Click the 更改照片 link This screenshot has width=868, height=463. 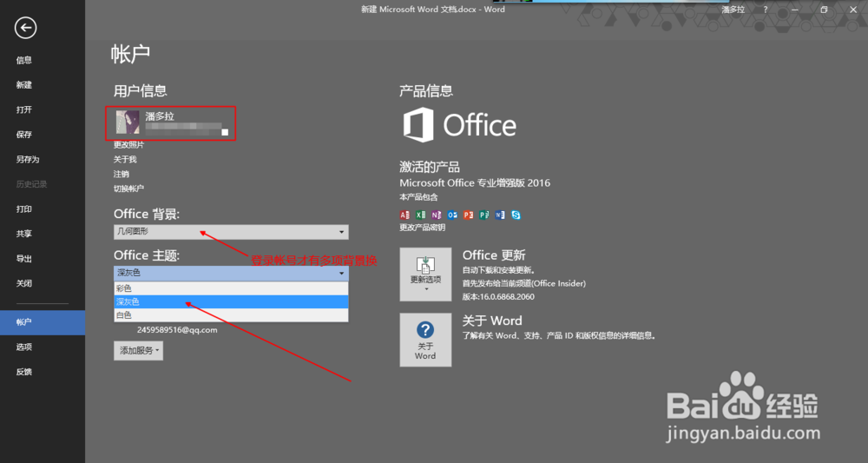(x=128, y=144)
